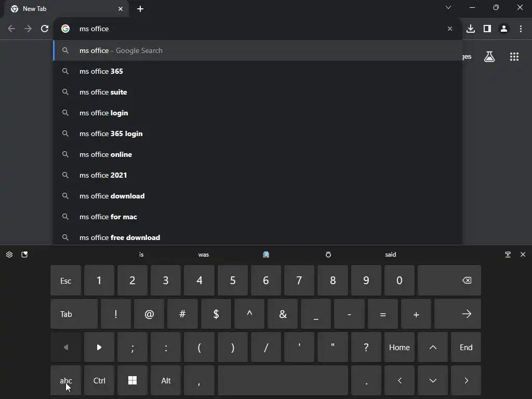Tap the plus sign key
The image size is (532, 399).
pyautogui.click(x=416, y=314)
